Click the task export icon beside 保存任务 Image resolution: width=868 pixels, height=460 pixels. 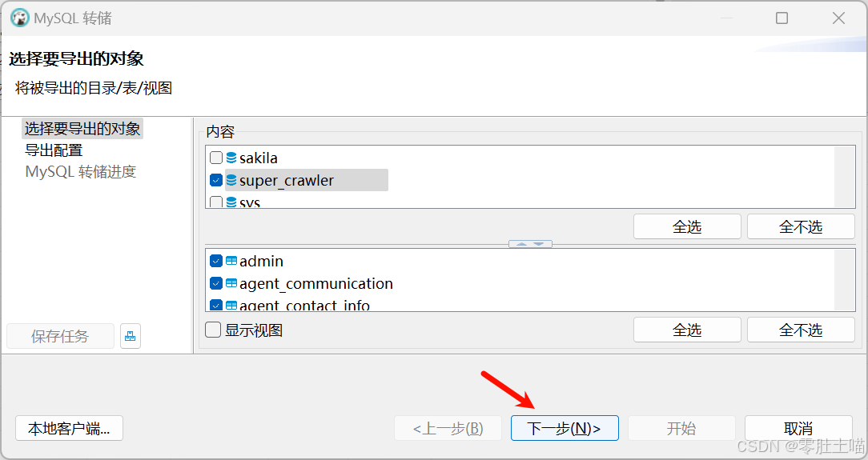130,336
